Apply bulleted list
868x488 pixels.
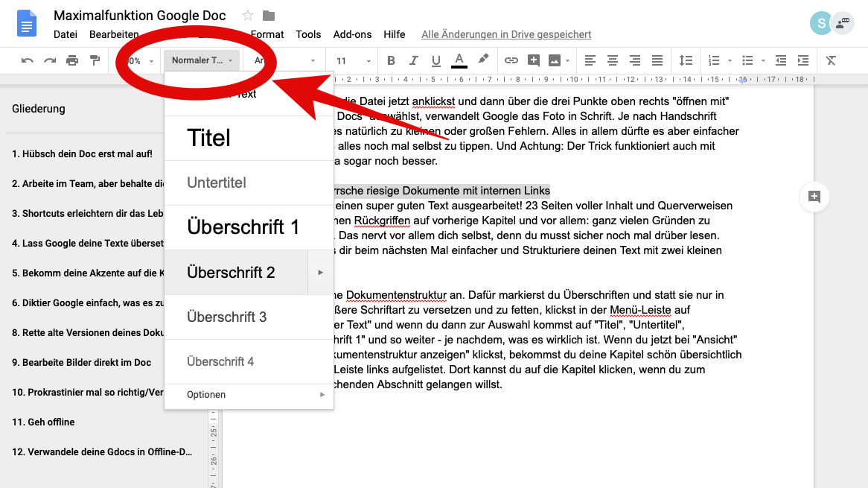point(747,60)
